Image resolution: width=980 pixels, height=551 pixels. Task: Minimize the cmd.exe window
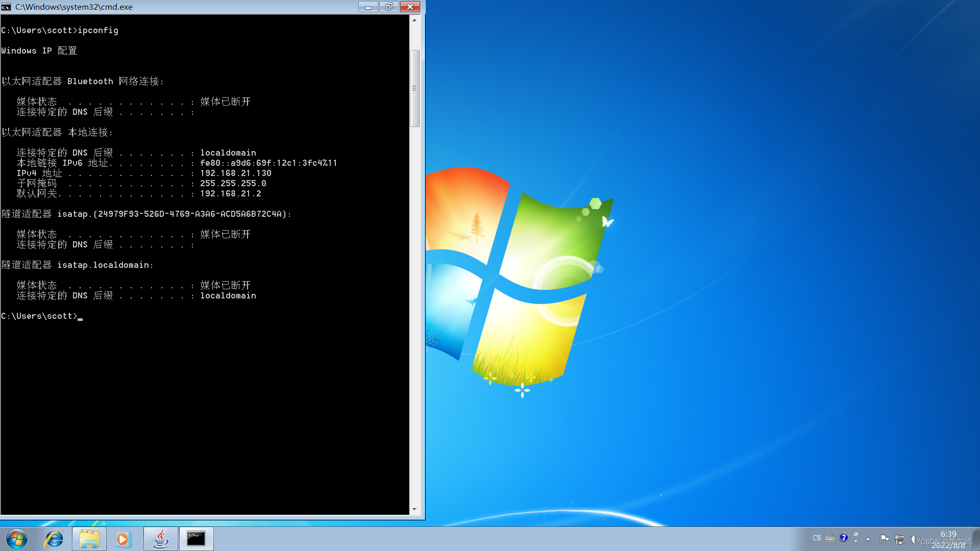pyautogui.click(x=368, y=7)
